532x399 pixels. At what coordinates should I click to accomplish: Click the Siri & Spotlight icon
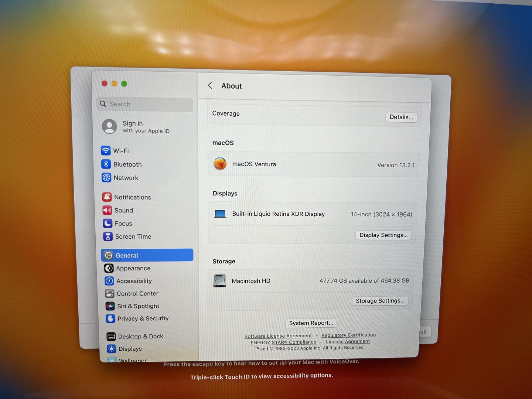[x=110, y=306]
